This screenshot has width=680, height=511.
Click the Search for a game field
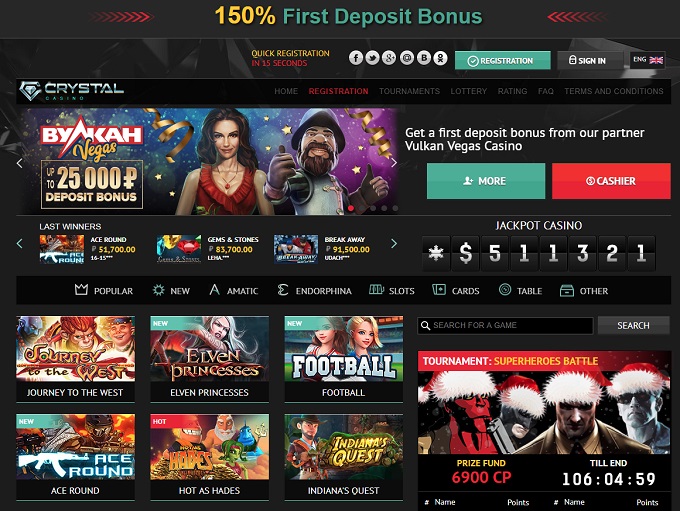pyautogui.click(x=505, y=325)
